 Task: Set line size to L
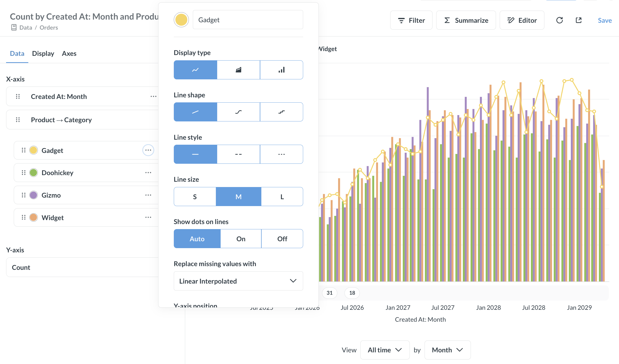(282, 197)
